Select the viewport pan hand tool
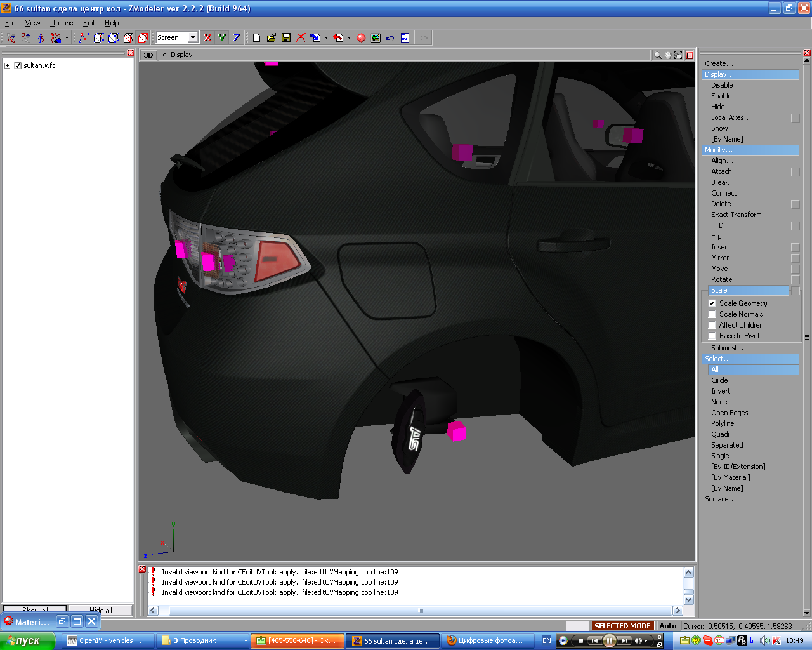Screen dimensions: 812x650 click(668, 55)
